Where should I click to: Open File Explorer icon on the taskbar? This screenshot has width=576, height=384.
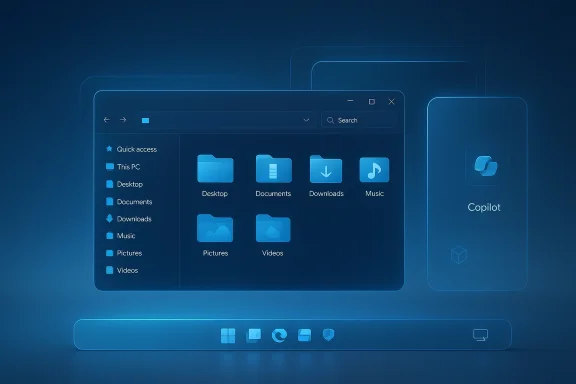tap(305, 335)
